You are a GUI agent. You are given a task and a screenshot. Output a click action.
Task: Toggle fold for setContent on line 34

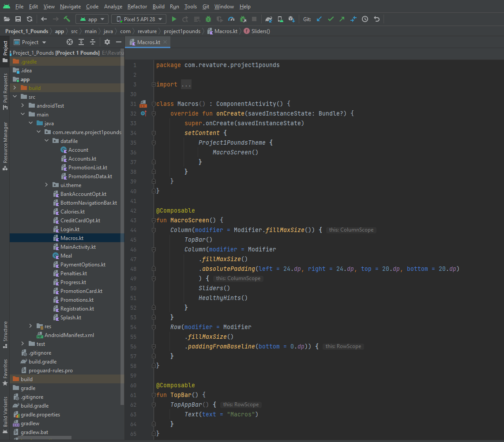[x=154, y=133]
